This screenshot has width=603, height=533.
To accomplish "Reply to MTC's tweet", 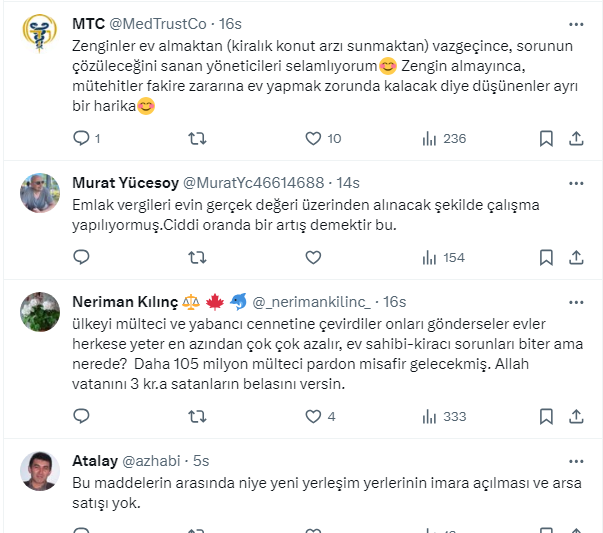I will pos(82,139).
